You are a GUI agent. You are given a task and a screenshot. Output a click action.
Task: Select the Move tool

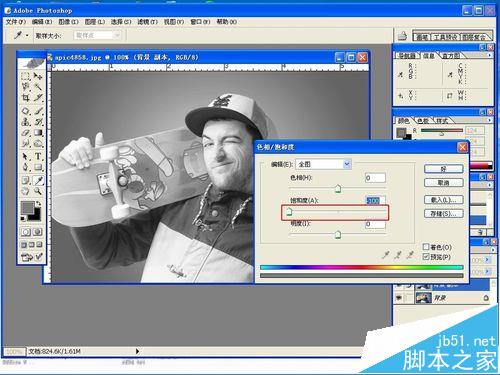click(38, 76)
